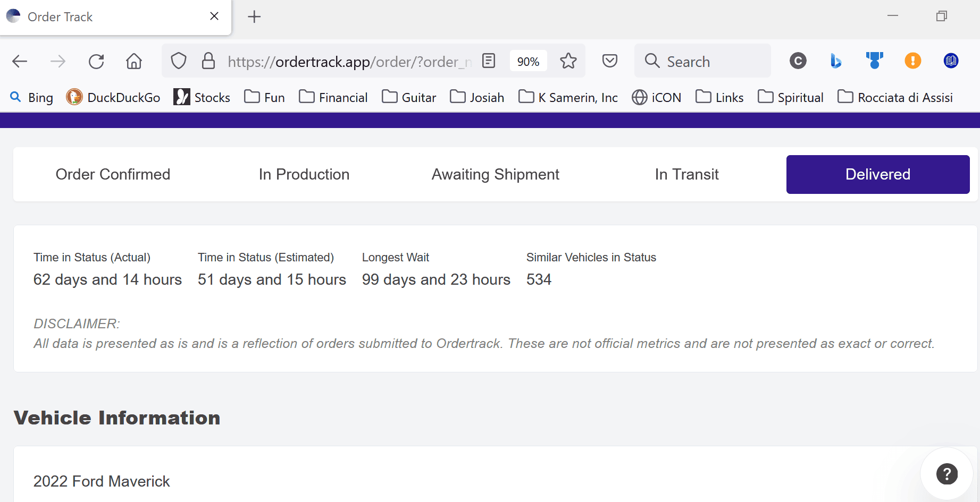Expand the Spiritual bookmarks folder
Screen dimensions: 980x502
791,98
